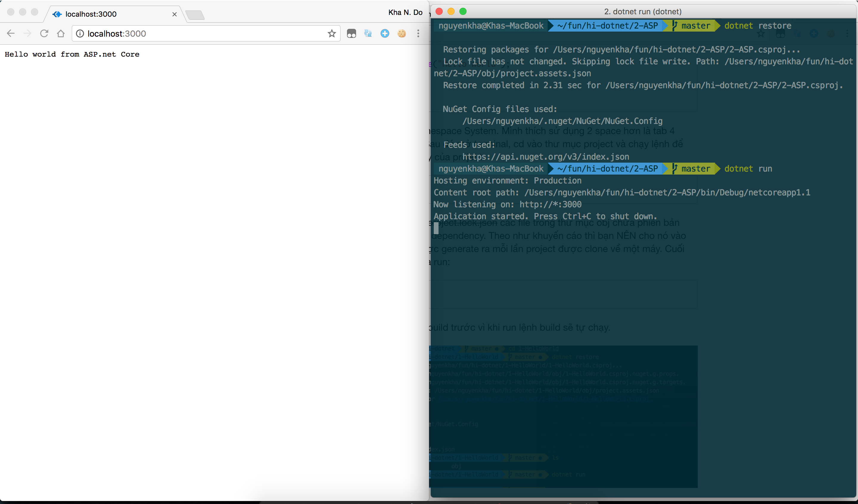Click the 'Lock file has not changed' line
Screen dimensions: 858x504
(x=643, y=67)
